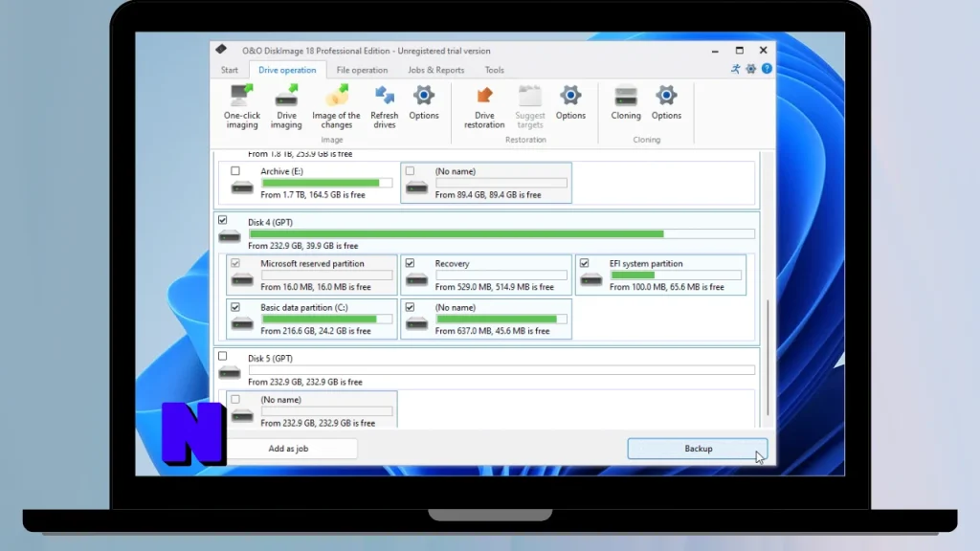Screen dimensions: 980x551
Task: Click EFI system partition usage bar
Action: (x=676, y=275)
